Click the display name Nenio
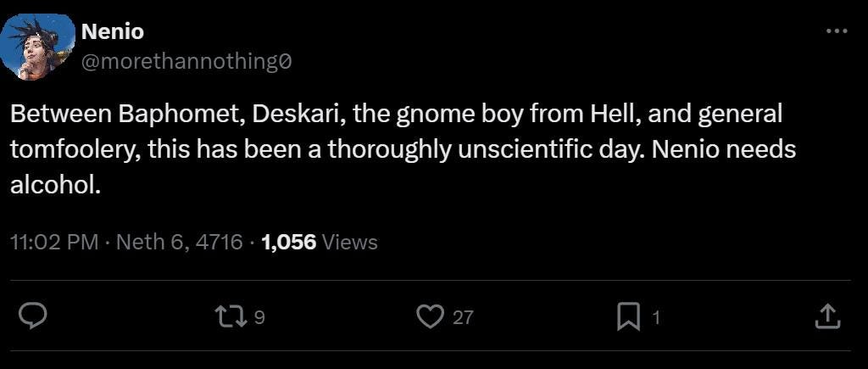 113,32
